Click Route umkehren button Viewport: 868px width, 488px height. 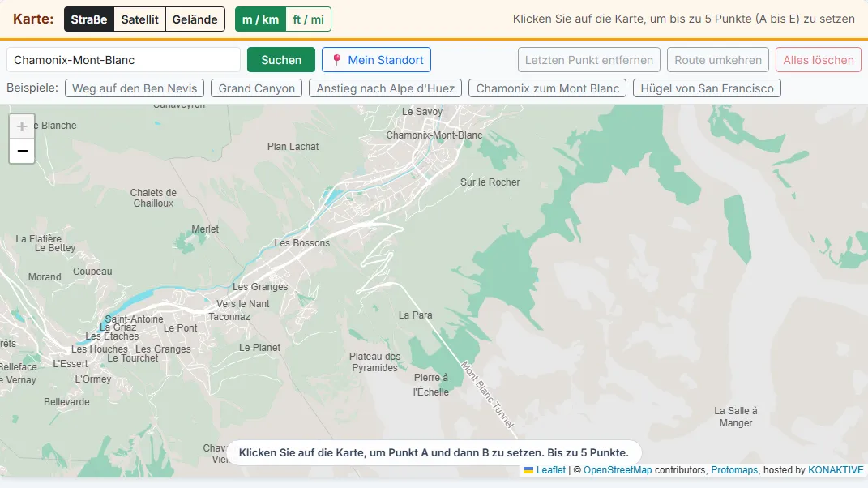coord(718,60)
